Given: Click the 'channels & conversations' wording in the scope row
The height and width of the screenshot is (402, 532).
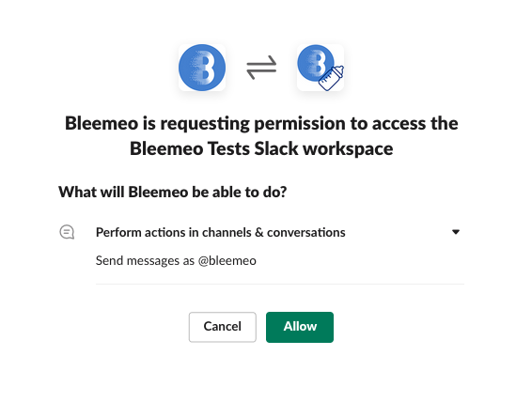Looking at the screenshot, I should pos(274,233).
